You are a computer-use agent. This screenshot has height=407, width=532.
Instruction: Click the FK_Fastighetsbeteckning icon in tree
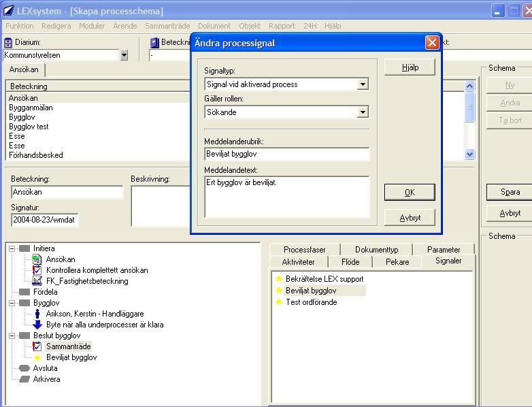point(37,281)
